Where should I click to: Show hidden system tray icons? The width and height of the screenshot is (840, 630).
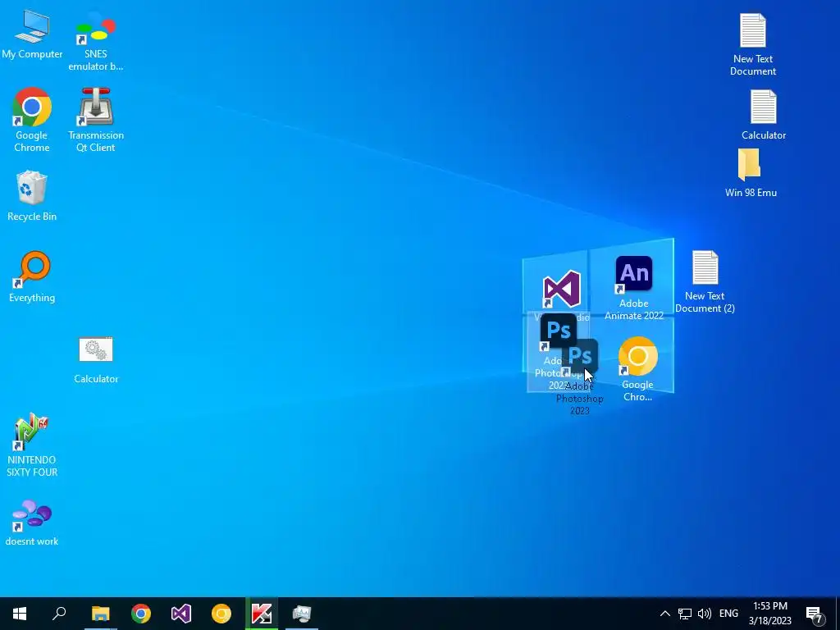664,614
